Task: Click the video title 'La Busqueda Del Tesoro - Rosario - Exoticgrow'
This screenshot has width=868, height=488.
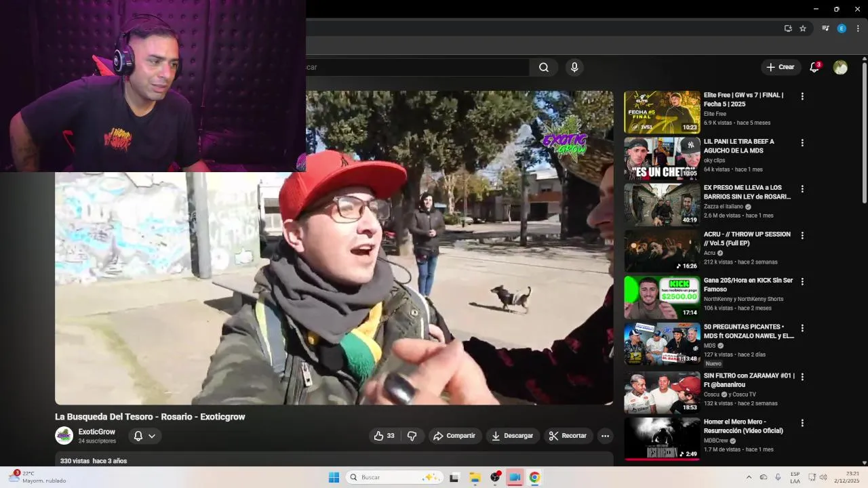Action: point(150,417)
